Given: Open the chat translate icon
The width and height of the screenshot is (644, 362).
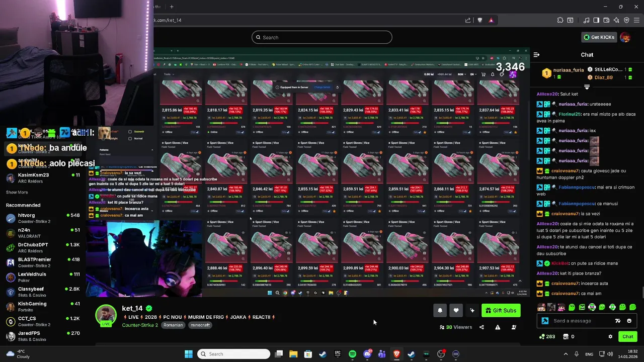Looking at the screenshot, I should [618, 321].
